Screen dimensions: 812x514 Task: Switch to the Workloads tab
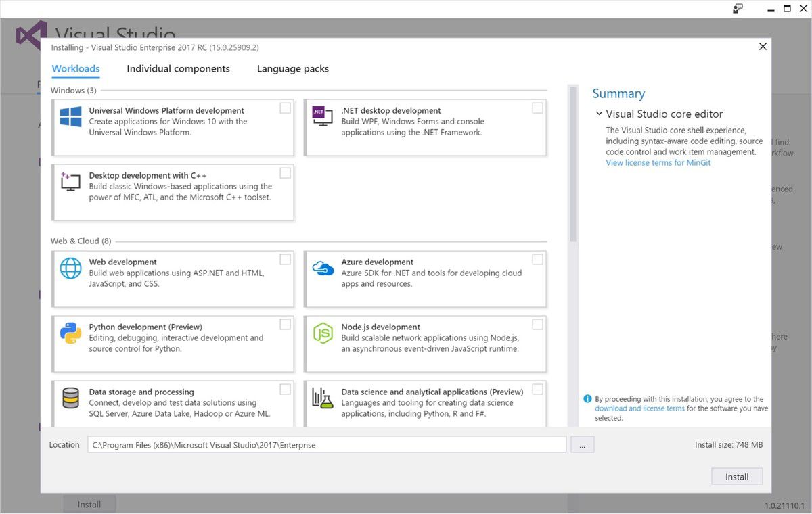point(76,69)
